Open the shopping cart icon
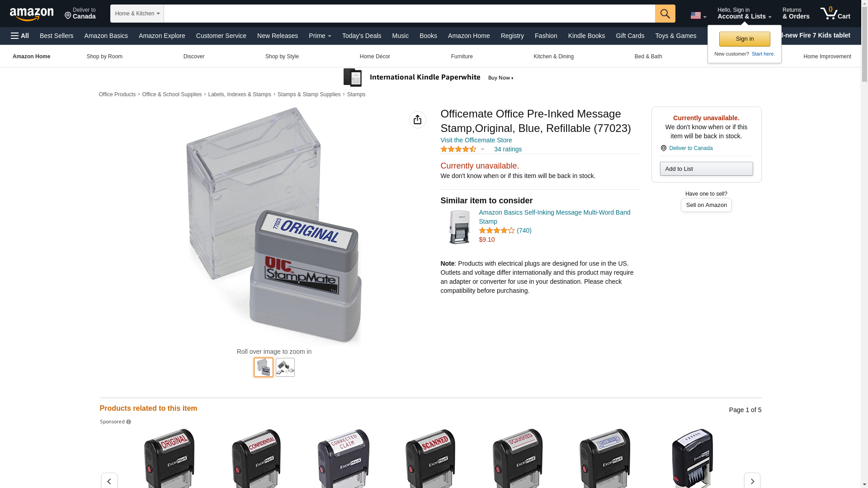The height and width of the screenshot is (488, 868). pos(835,14)
